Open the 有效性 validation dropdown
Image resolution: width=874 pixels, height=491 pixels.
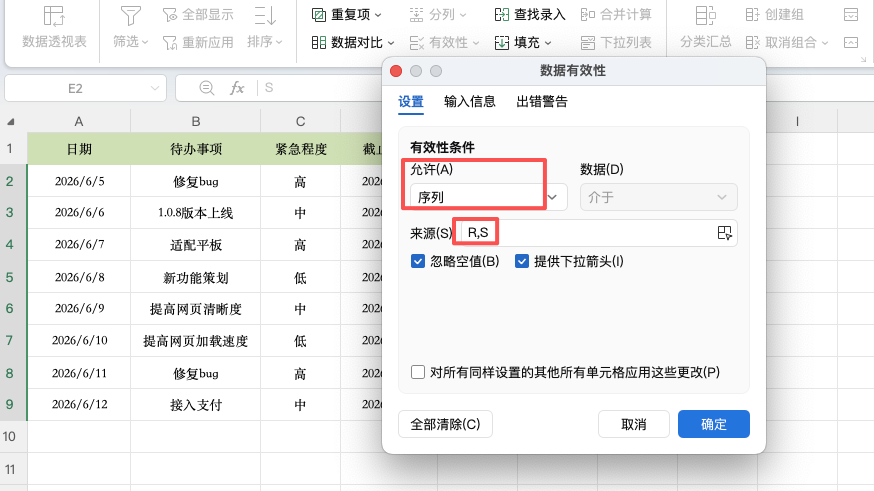444,42
